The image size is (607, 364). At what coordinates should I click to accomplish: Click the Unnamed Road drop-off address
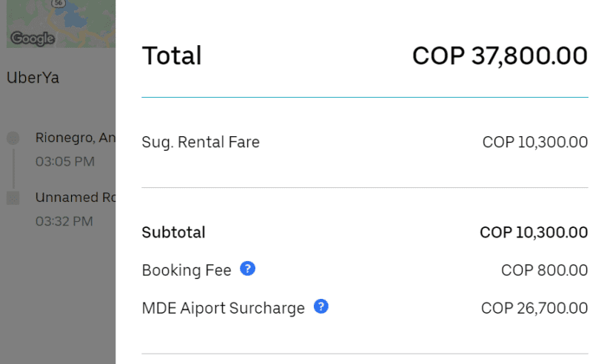point(75,197)
